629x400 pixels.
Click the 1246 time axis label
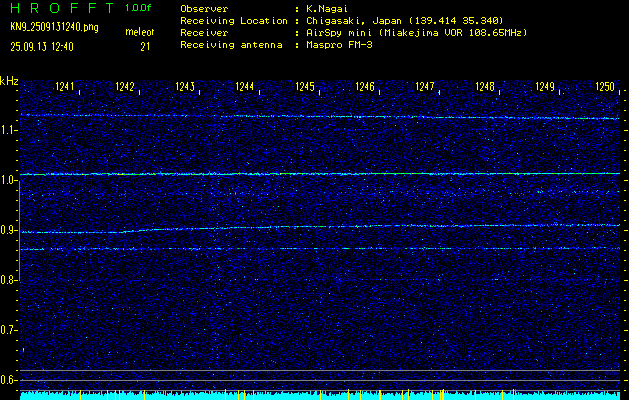[365, 86]
